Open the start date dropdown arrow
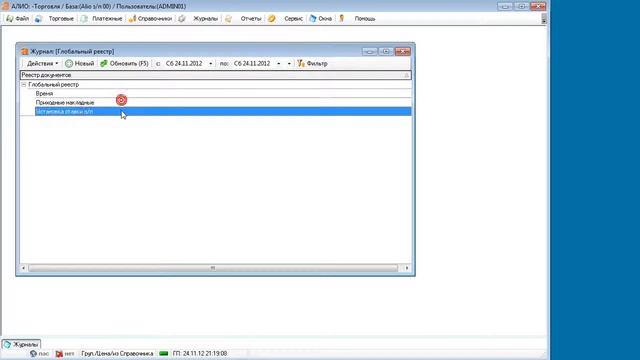The height and width of the screenshot is (360, 640). 211,64
